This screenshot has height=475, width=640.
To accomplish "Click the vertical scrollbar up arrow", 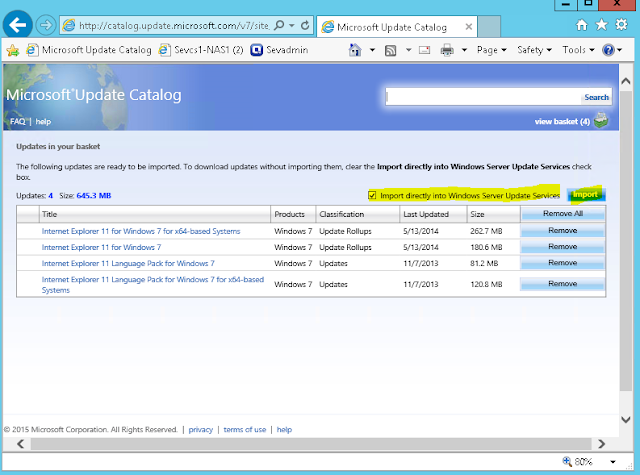I will (625, 81).
